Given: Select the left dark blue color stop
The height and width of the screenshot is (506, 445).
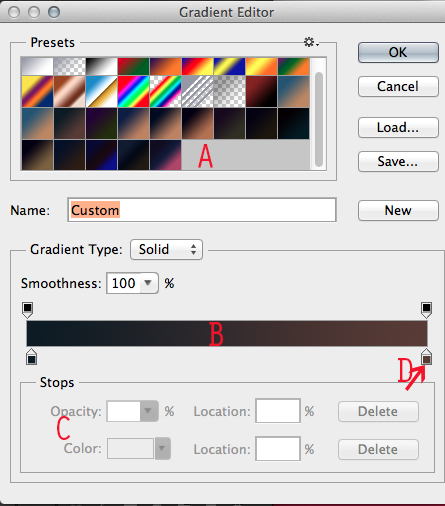Looking at the screenshot, I should click(31, 357).
